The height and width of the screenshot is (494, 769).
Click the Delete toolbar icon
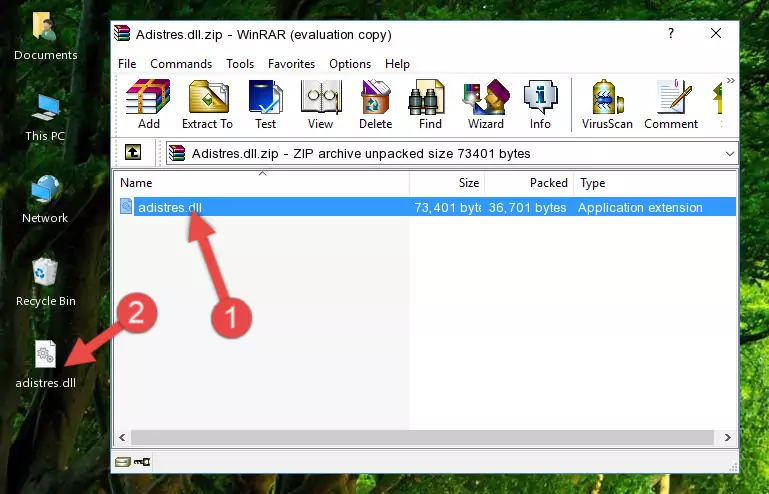(376, 104)
